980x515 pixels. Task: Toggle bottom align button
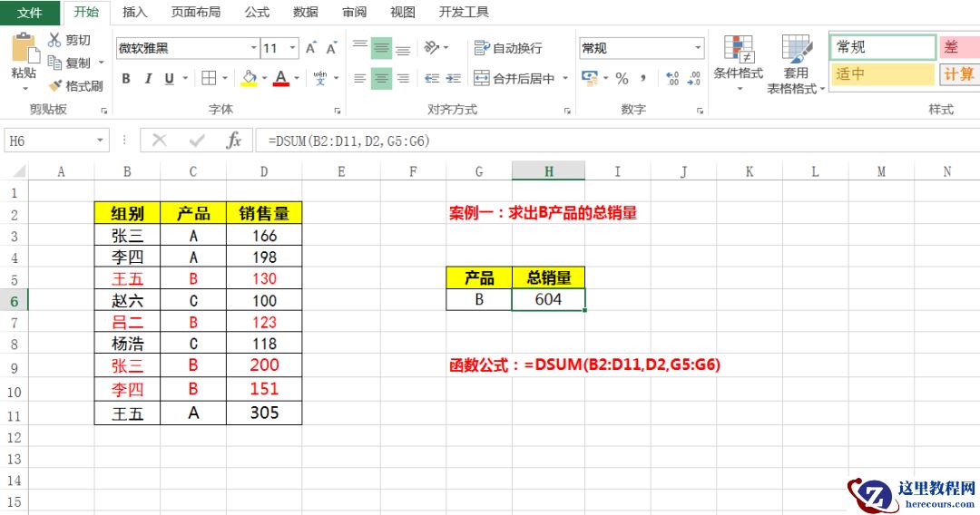(x=403, y=48)
